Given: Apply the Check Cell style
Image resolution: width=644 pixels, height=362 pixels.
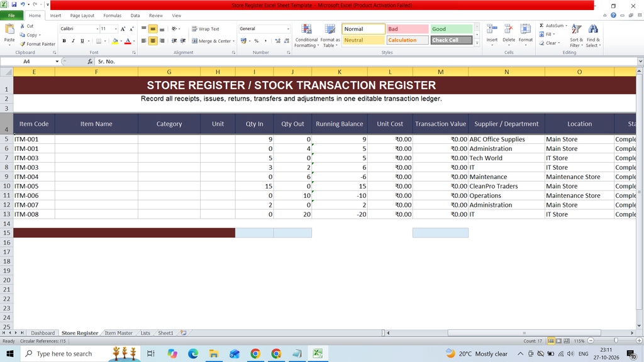Looking at the screenshot, I should pos(452,40).
